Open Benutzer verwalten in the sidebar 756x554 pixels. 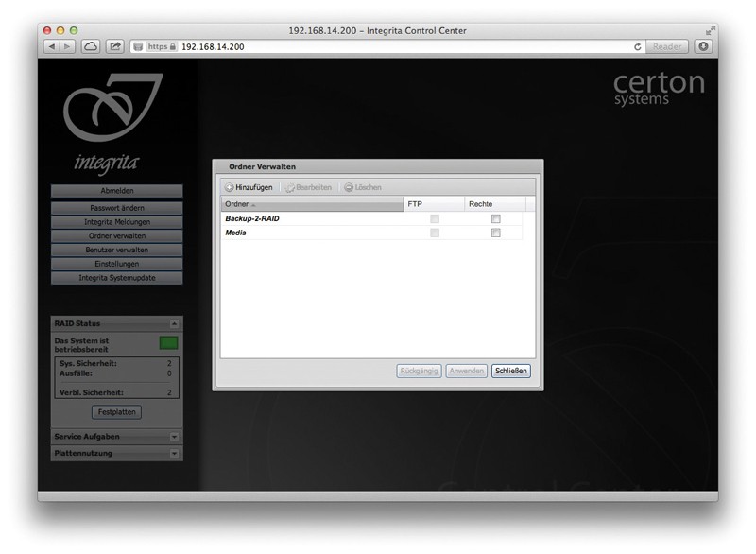click(x=116, y=251)
